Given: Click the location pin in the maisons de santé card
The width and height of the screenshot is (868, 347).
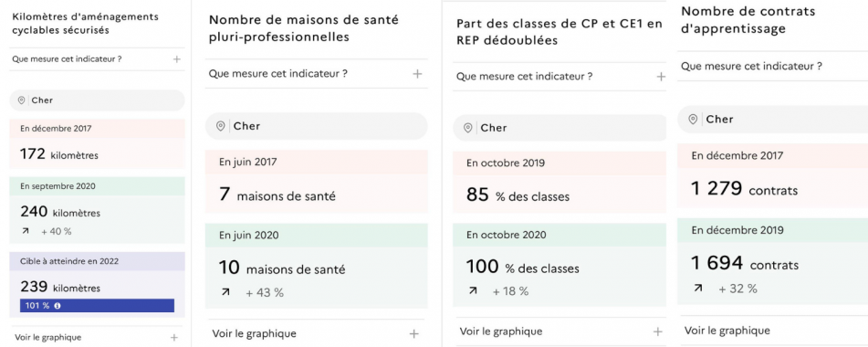Looking at the screenshot, I should pyautogui.click(x=220, y=126).
